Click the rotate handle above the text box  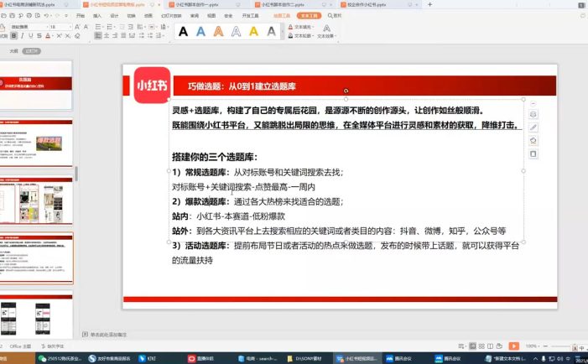346,91
